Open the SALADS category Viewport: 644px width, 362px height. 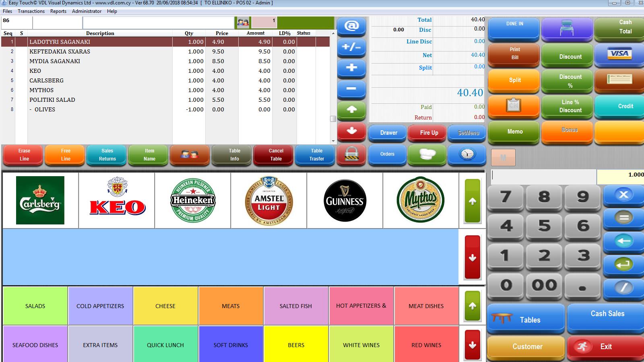tap(35, 306)
